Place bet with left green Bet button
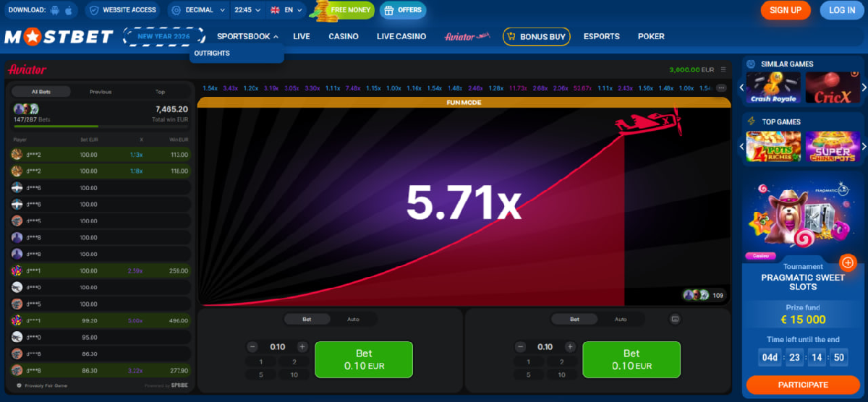This screenshot has height=402, width=868. point(364,359)
